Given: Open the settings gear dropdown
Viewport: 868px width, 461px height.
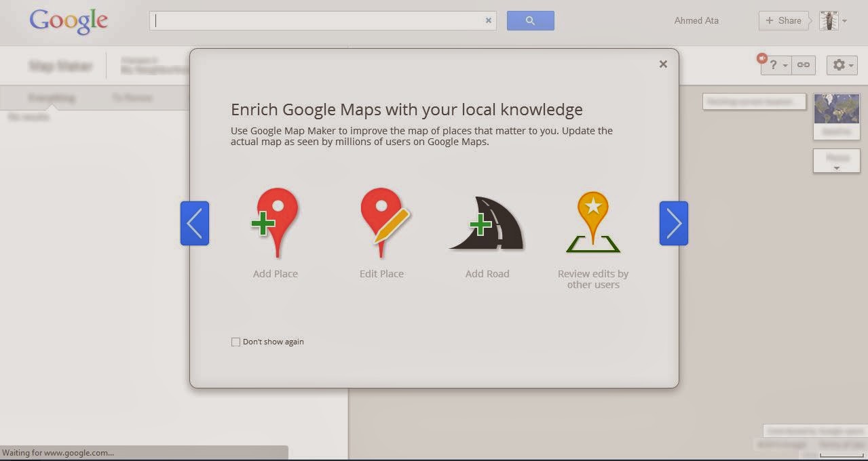Looking at the screenshot, I should pyautogui.click(x=842, y=65).
